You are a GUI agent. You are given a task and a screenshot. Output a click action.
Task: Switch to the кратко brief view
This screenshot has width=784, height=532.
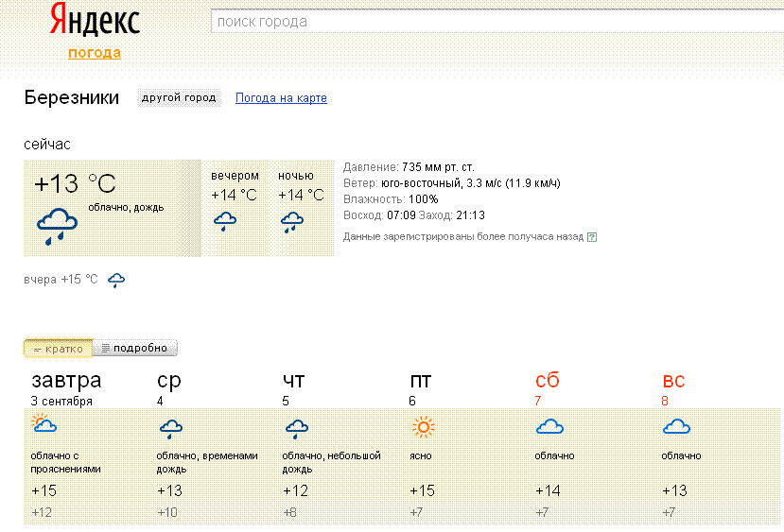(x=59, y=349)
